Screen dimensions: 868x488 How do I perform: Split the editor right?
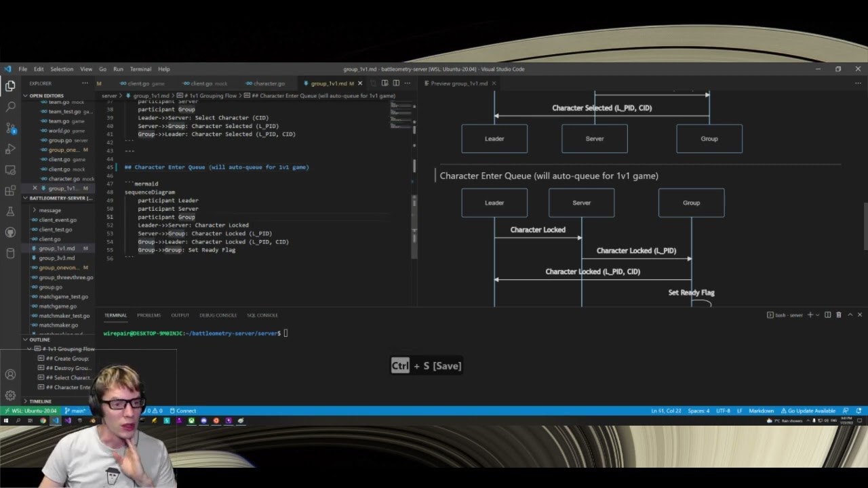[395, 83]
